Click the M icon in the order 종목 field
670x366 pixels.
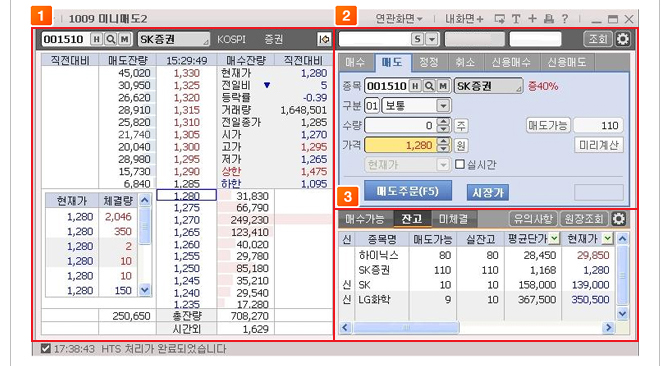[x=443, y=86]
